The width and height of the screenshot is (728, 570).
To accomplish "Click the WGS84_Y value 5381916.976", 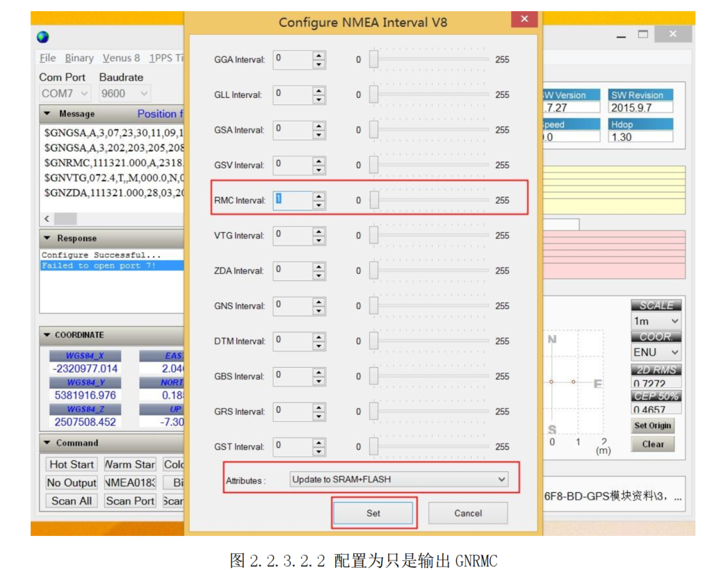I will (86, 396).
